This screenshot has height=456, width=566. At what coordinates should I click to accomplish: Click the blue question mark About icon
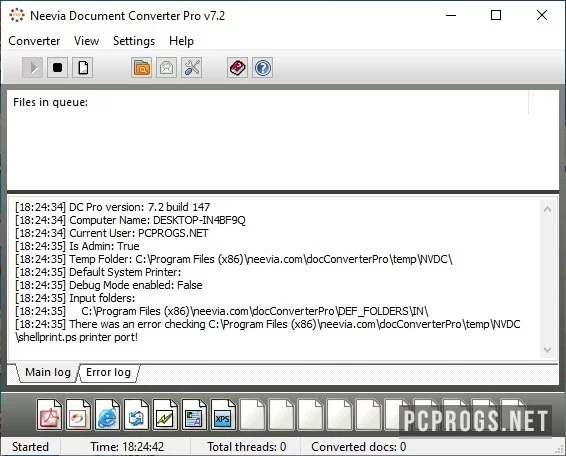click(262, 68)
